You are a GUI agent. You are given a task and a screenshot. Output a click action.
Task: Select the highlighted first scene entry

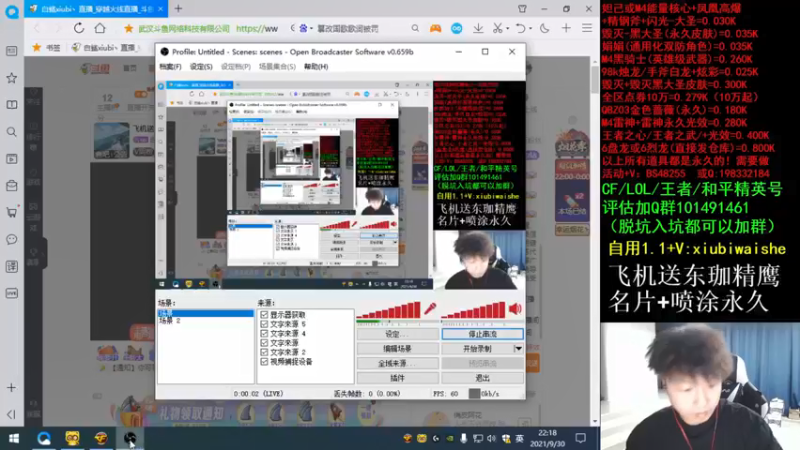click(206, 313)
